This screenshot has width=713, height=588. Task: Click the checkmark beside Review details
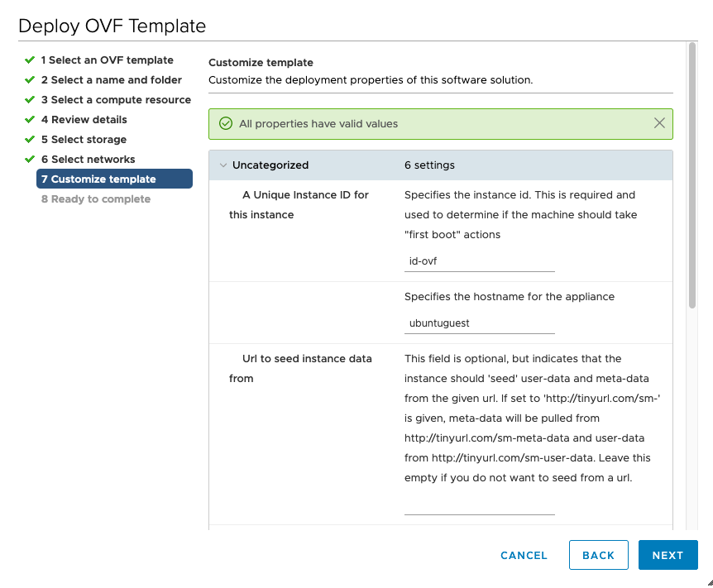[30, 120]
